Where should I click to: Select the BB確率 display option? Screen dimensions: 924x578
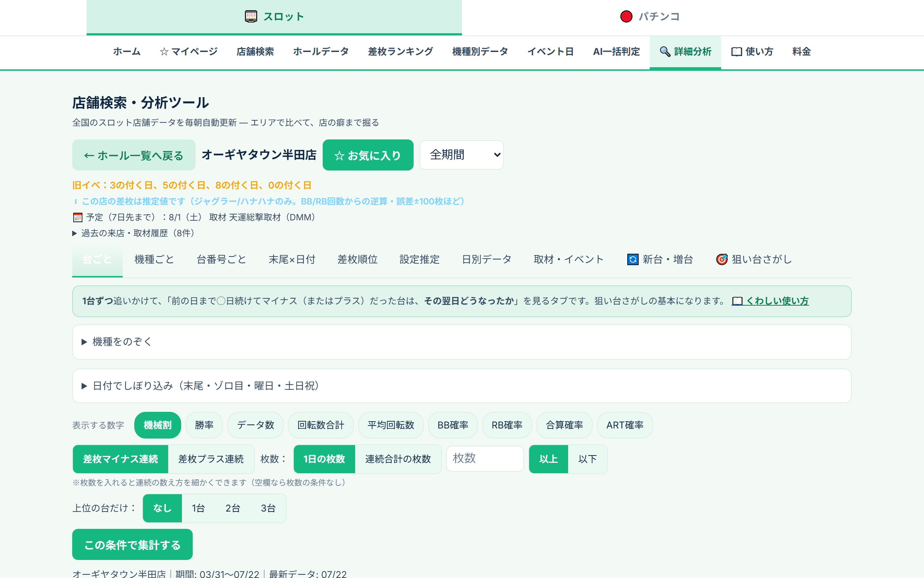pos(453,425)
